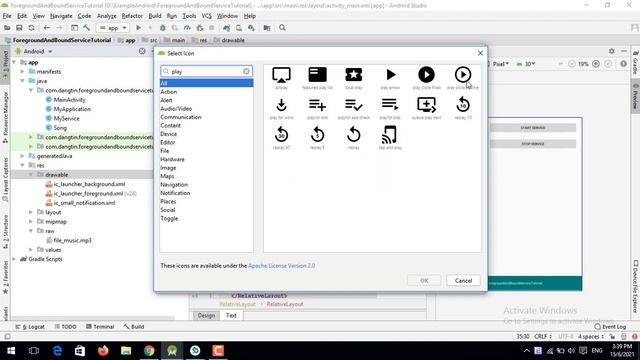This screenshot has height=360, width=640.
Task: Expand the manifests folder
Action: click(22, 71)
